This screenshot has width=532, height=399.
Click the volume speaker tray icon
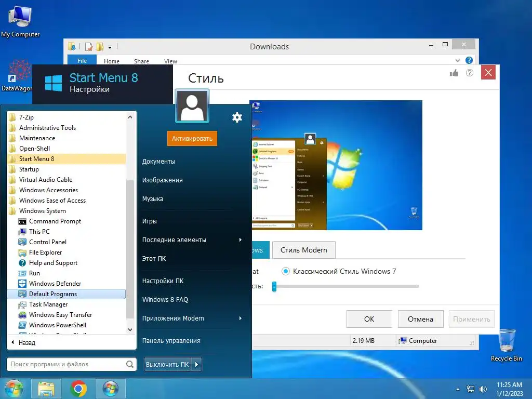[x=483, y=389]
